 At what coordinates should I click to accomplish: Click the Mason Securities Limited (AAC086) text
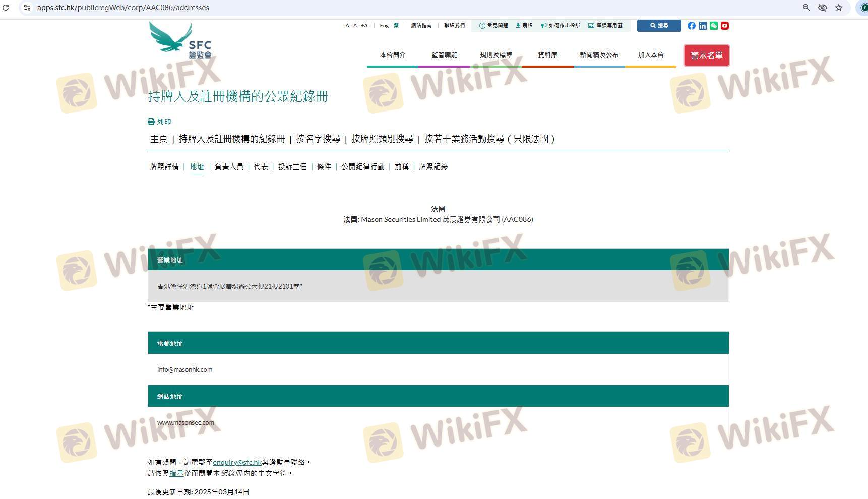438,219
